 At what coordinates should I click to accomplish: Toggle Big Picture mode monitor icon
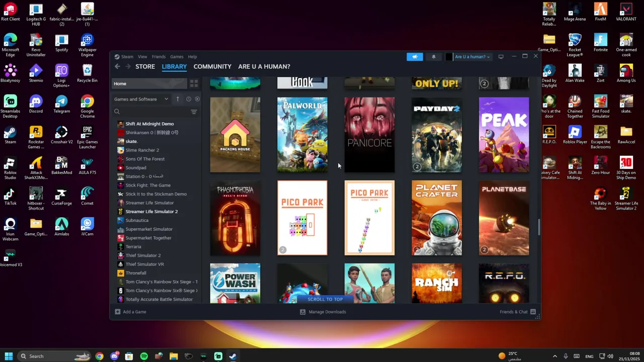coord(501,57)
